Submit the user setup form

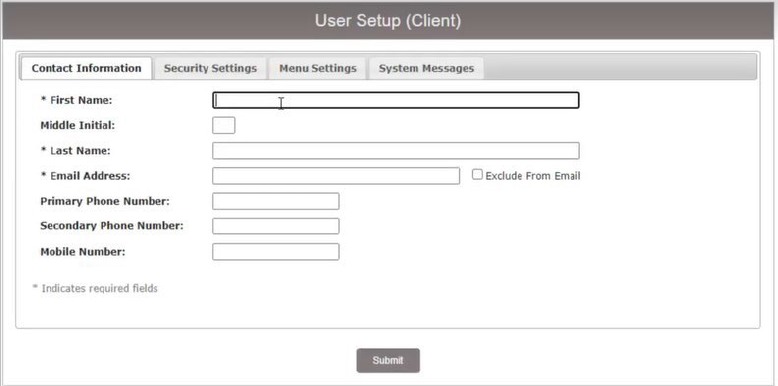coord(388,361)
